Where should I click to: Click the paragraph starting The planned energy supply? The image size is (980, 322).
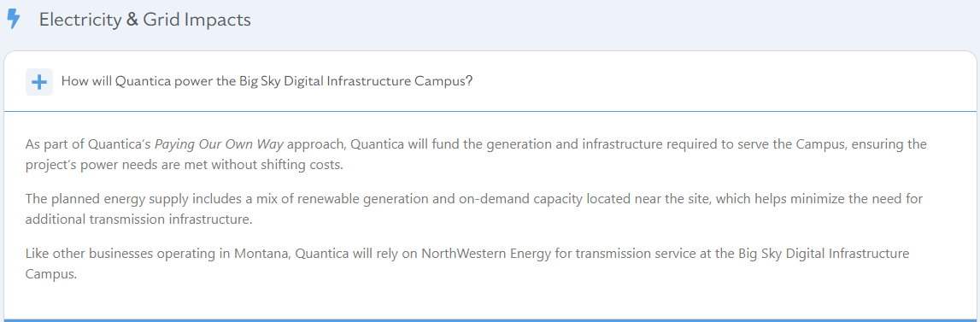tap(474, 209)
